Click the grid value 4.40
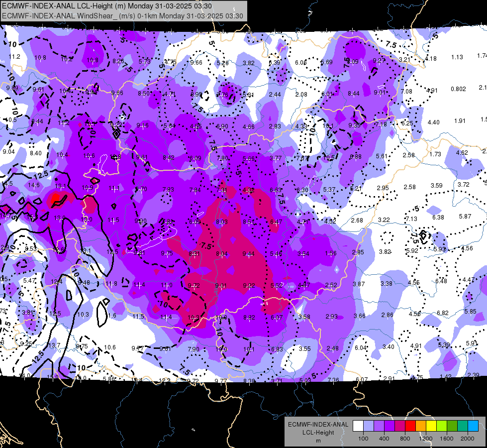Image resolution: width=487 pixels, height=448 pixels. (434, 122)
